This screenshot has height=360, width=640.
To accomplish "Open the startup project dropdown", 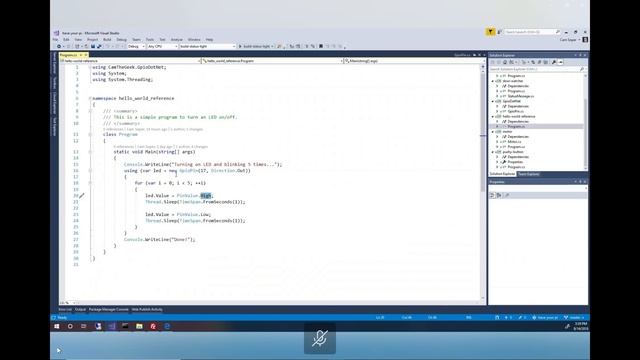I will (x=207, y=47).
